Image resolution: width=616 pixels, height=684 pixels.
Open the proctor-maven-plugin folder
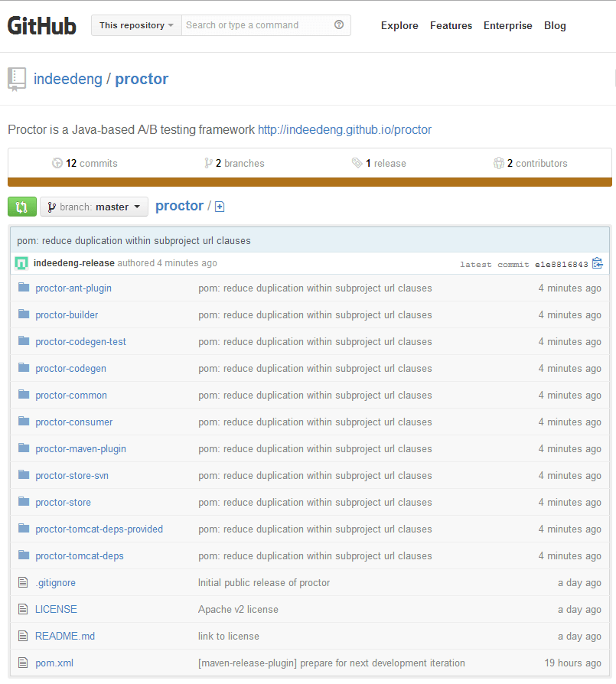(x=80, y=448)
